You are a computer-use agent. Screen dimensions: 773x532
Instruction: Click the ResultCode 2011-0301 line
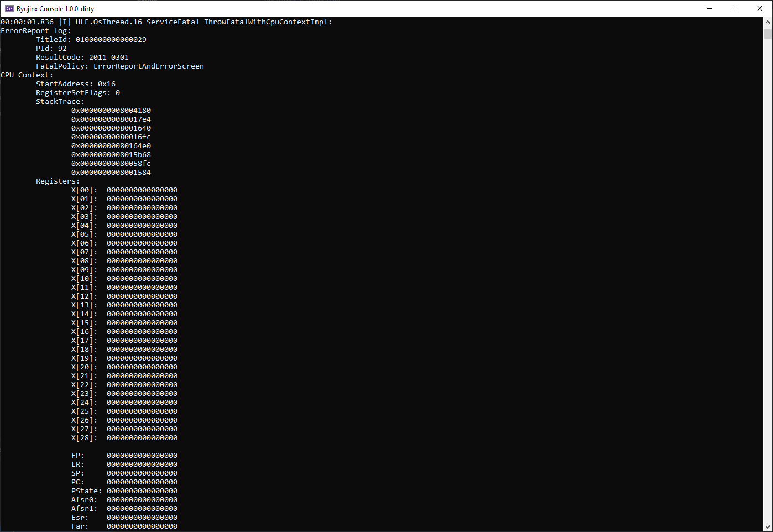point(82,58)
